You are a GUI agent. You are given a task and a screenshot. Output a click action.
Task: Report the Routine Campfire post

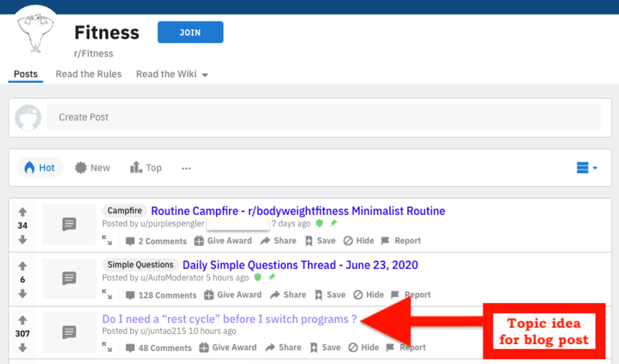click(401, 240)
